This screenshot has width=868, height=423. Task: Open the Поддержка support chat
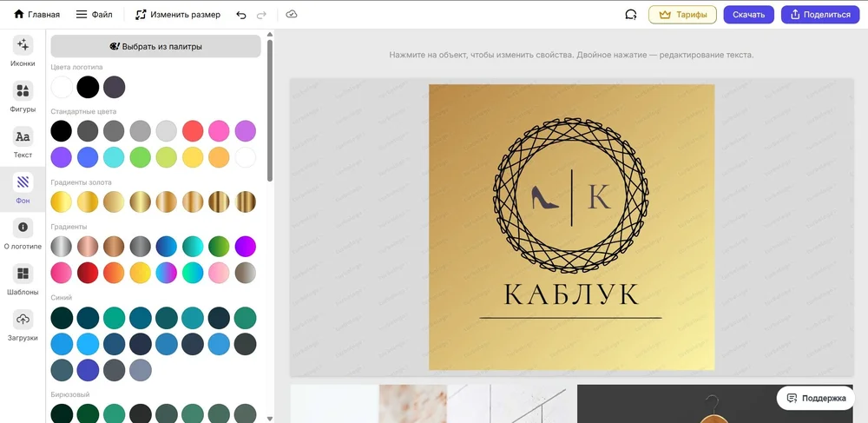click(x=816, y=398)
